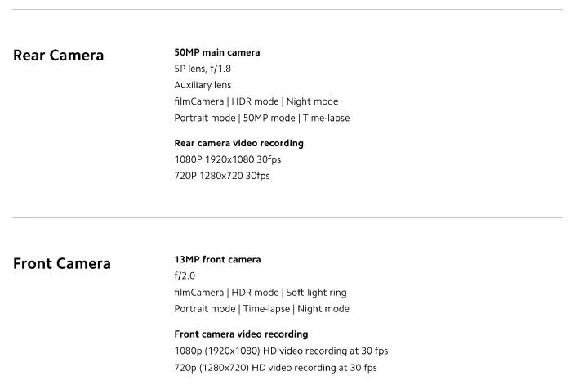Click 50MP mode in the rear features
This screenshot has height=385, width=588.
pyautogui.click(x=269, y=118)
